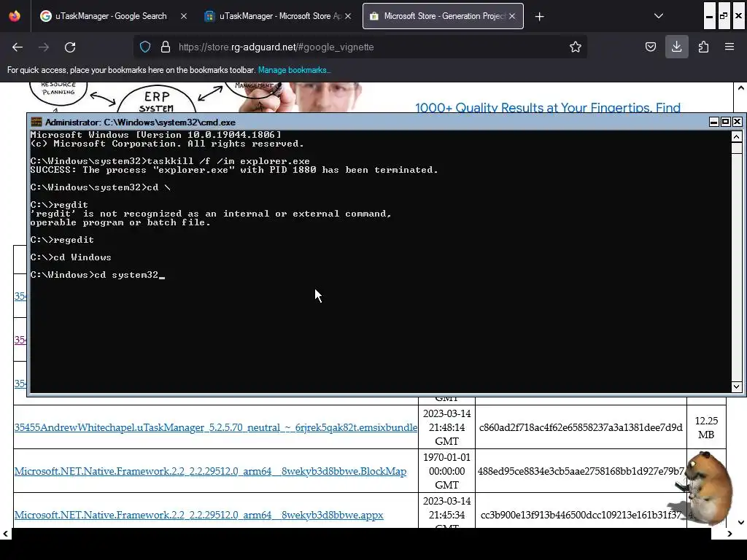Close the Generation Project tab

[x=512, y=16]
